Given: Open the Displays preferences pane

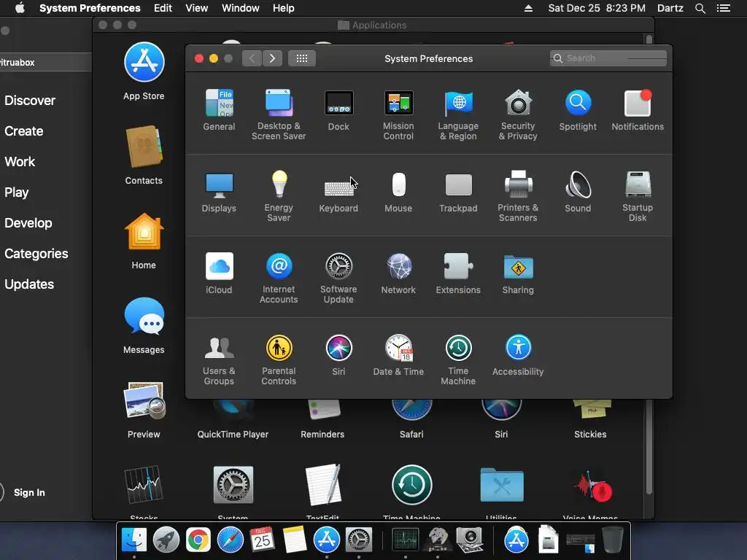Looking at the screenshot, I should [x=219, y=192].
